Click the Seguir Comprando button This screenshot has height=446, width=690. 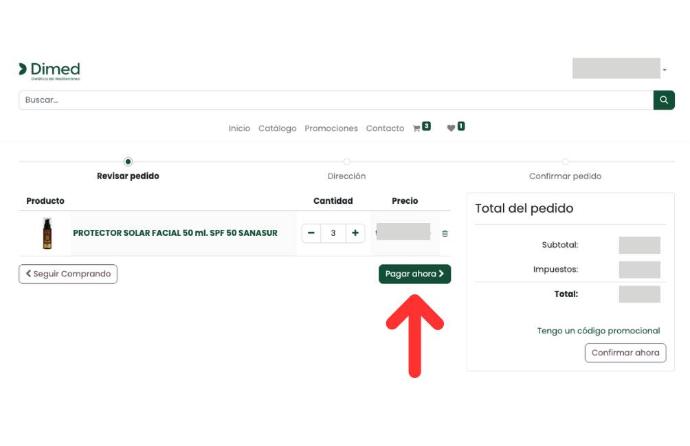68,274
